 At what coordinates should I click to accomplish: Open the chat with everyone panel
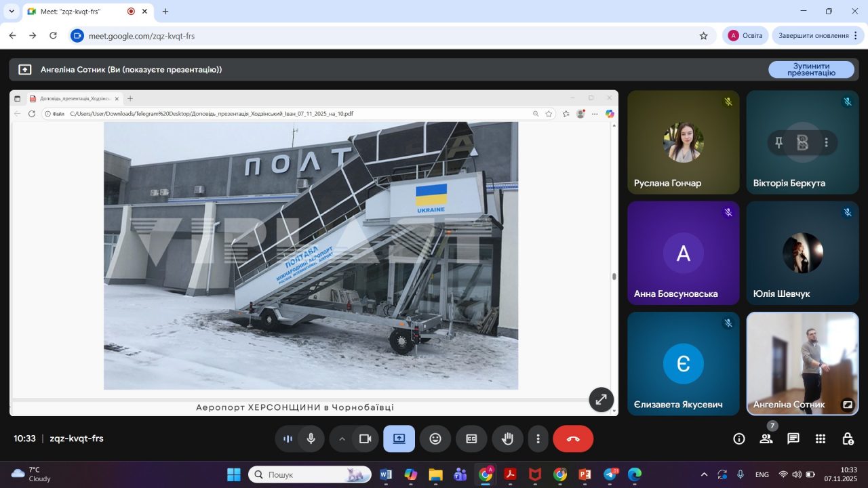[793, 439]
